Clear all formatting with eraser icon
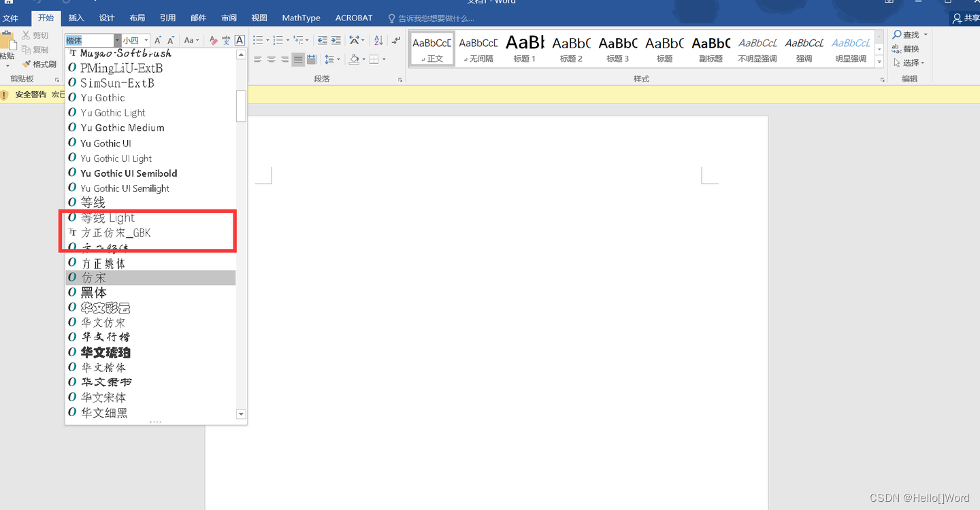This screenshot has width=980, height=510. tap(213, 41)
